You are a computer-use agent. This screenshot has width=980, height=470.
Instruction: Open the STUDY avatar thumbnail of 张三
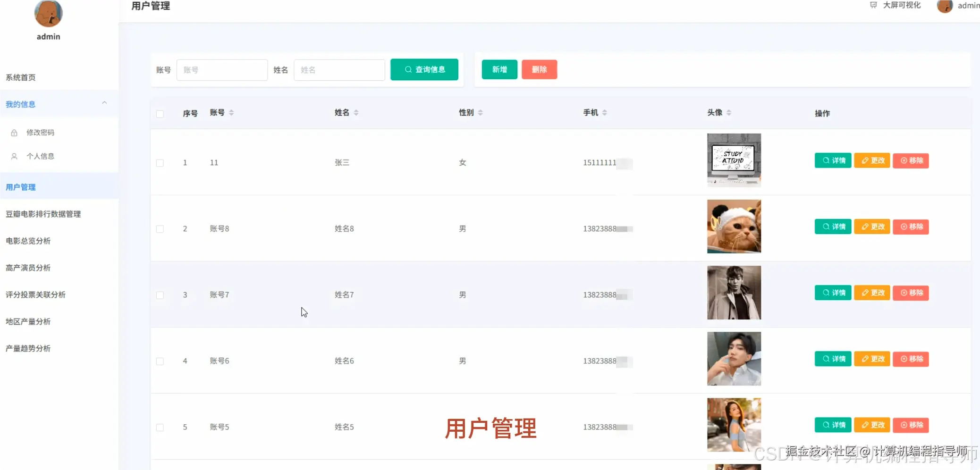734,160
